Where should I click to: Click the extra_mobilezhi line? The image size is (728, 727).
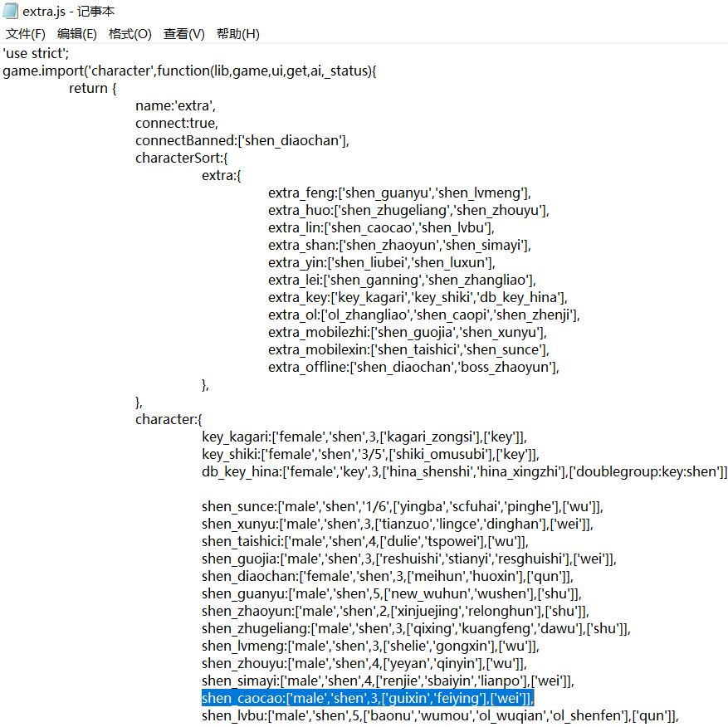(x=408, y=332)
